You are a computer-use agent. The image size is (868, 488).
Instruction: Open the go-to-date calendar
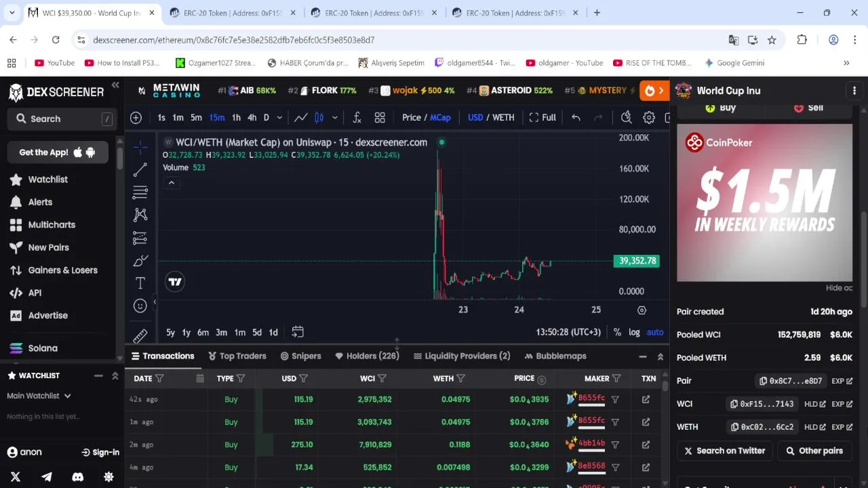tap(298, 332)
